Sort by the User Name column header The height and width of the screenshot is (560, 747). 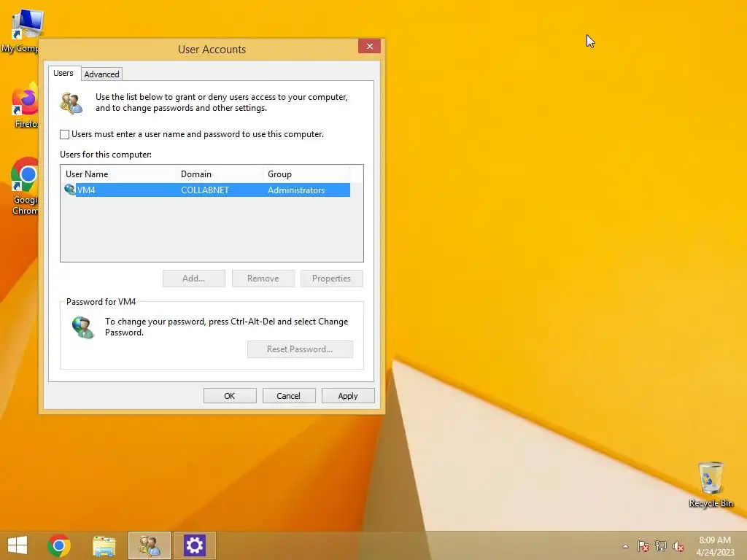(x=118, y=174)
